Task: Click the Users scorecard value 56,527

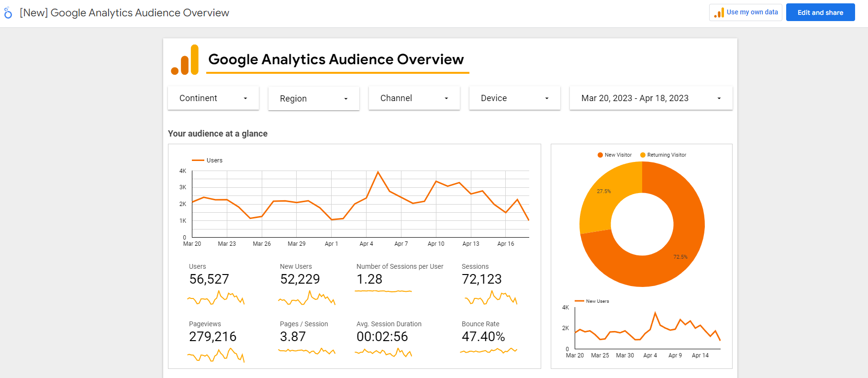Action: pos(209,279)
